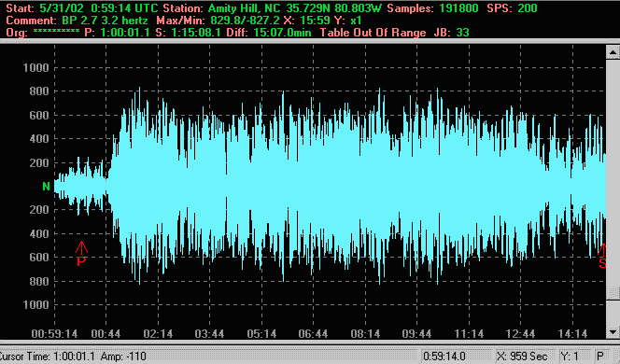Click the 0:59:14.0 status bar time field
This screenshot has width=620, height=364.
pos(444,357)
